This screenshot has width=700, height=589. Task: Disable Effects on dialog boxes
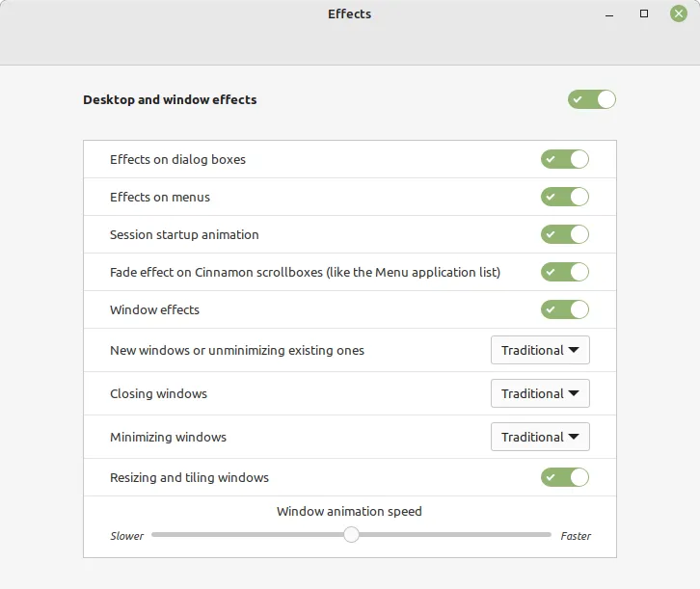pos(564,159)
